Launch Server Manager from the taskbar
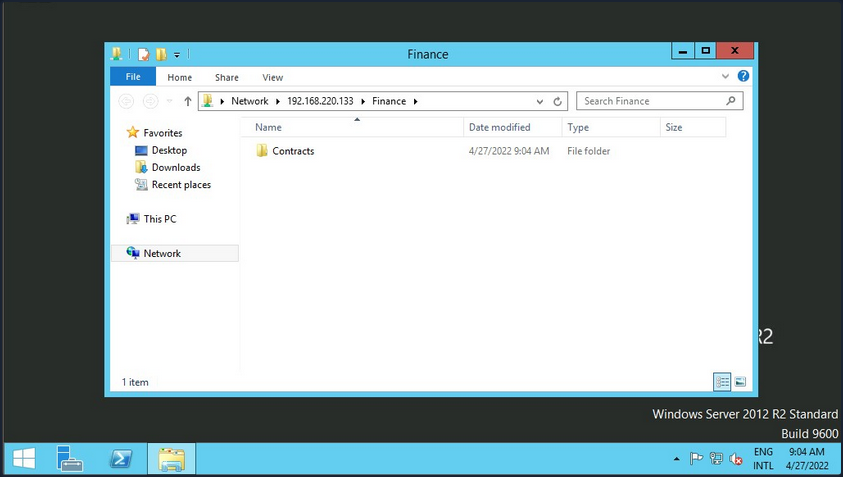 (x=70, y=459)
